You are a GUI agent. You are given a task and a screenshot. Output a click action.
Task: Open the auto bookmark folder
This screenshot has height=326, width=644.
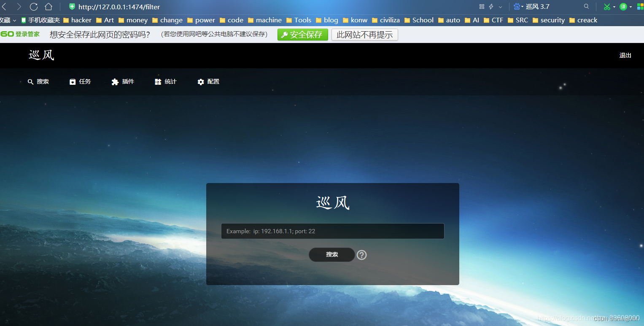point(449,20)
